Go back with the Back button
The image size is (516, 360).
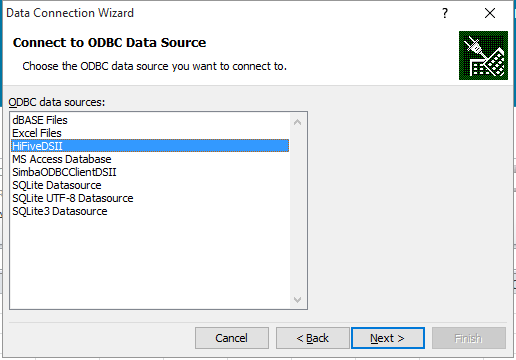coord(313,338)
